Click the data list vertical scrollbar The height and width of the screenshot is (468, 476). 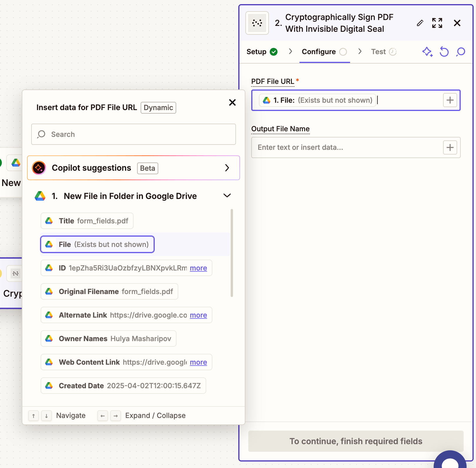[x=232, y=253]
